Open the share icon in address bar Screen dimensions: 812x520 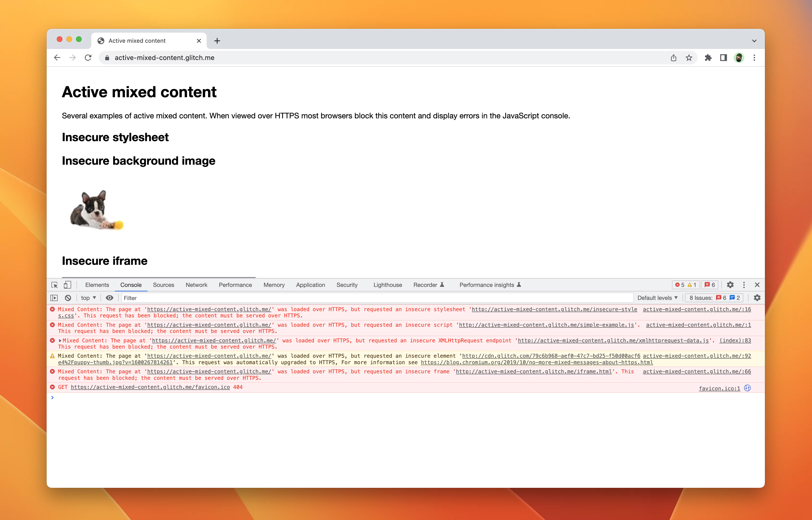click(673, 58)
